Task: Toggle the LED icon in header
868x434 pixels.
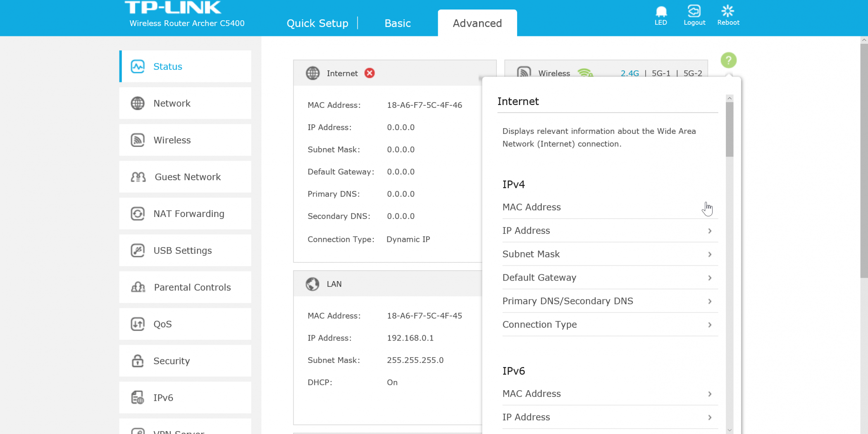Action: point(661,15)
